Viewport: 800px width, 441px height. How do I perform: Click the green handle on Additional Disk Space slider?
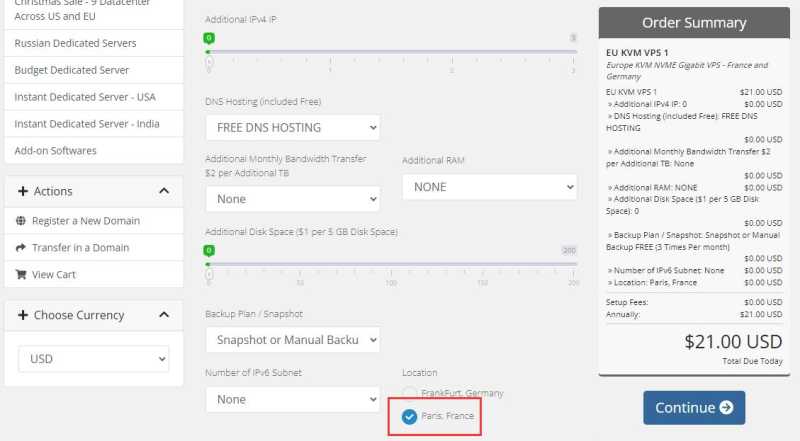coord(209,251)
